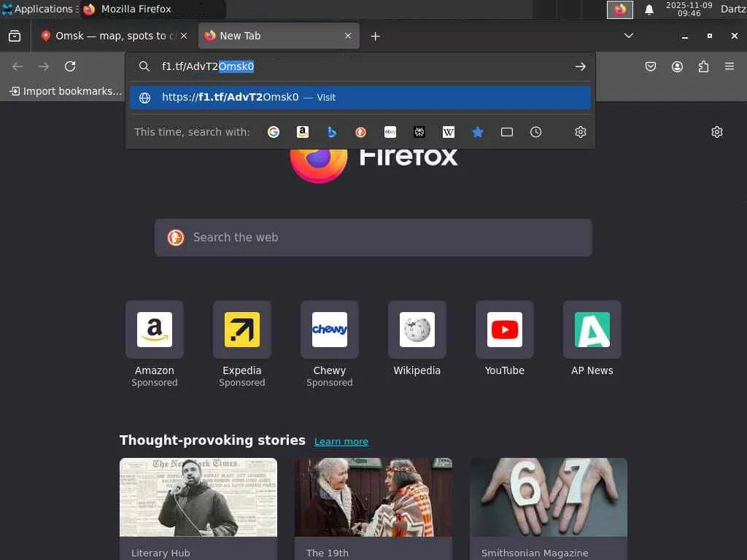Open Learn more link

pyautogui.click(x=341, y=441)
